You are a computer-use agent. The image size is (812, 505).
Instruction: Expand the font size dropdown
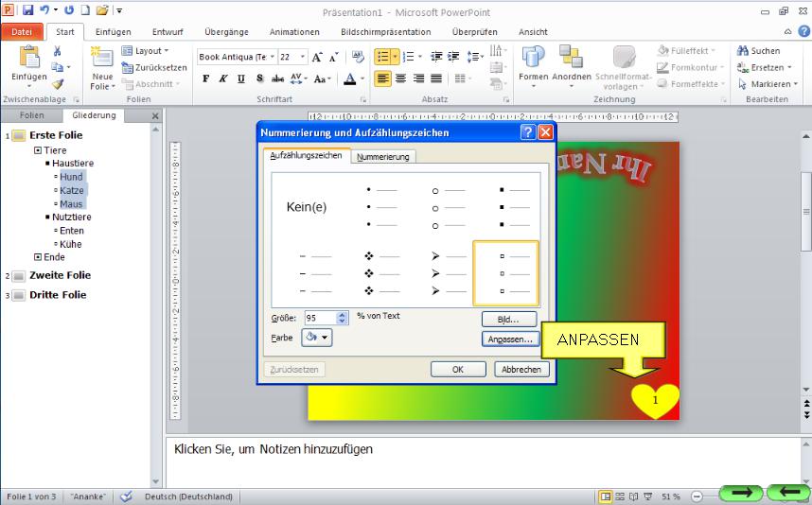coord(303,57)
